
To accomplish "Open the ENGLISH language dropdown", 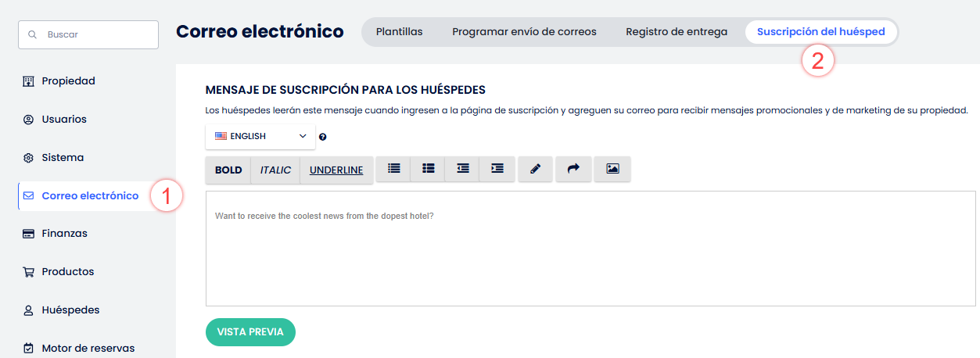I will coord(260,136).
